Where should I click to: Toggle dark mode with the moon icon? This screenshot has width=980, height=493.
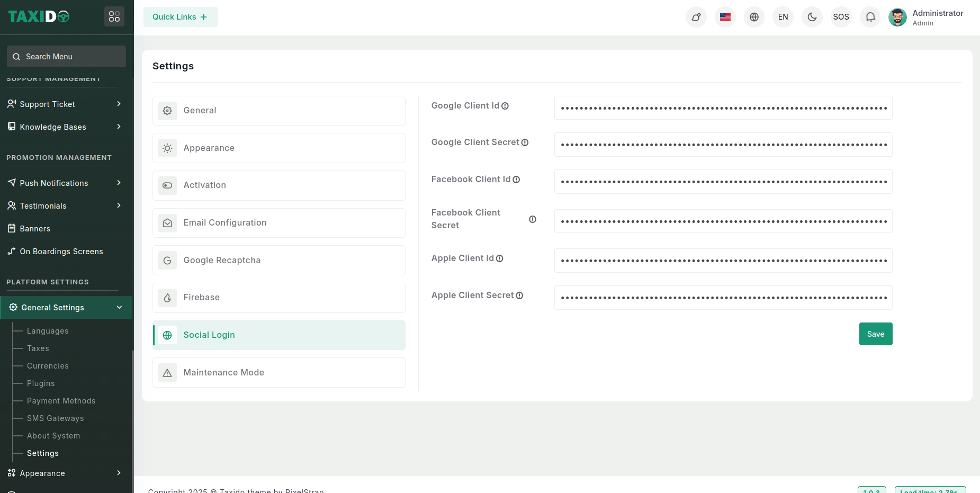click(x=812, y=17)
